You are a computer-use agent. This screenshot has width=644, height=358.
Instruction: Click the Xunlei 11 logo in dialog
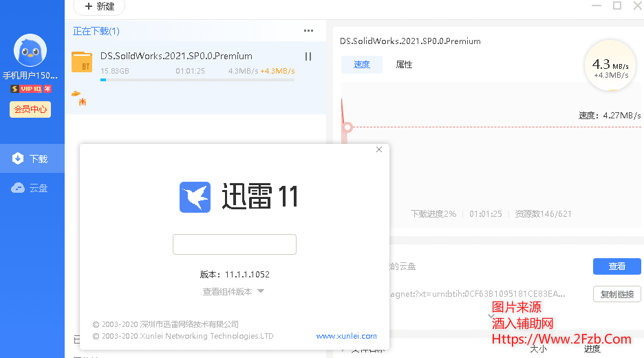(x=195, y=197)
